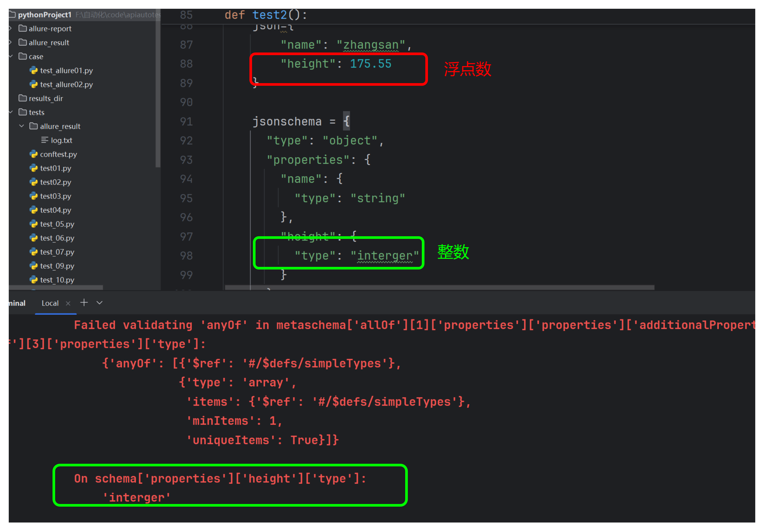
Task: Select the pythonProject1 root project
Action: tap(45, 15)
